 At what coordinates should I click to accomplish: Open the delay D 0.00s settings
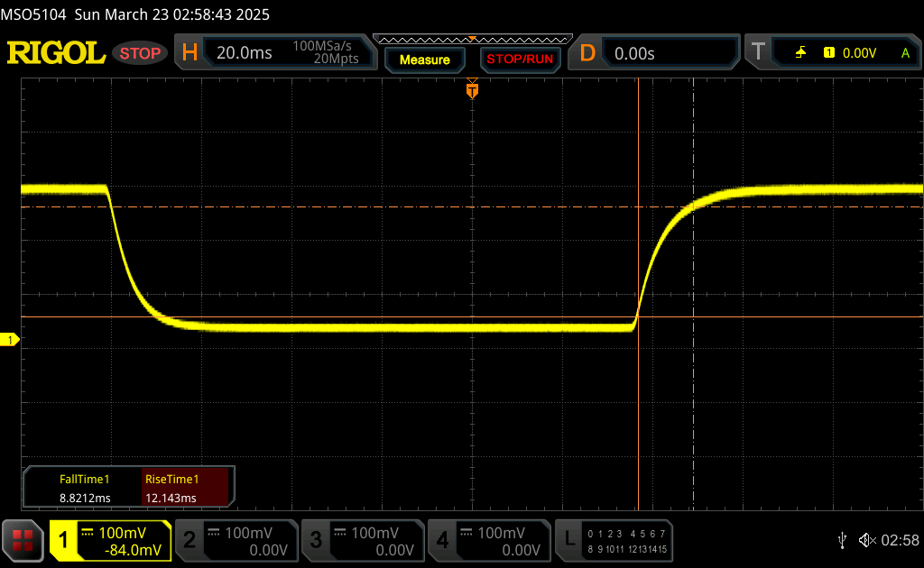(655, 53)
